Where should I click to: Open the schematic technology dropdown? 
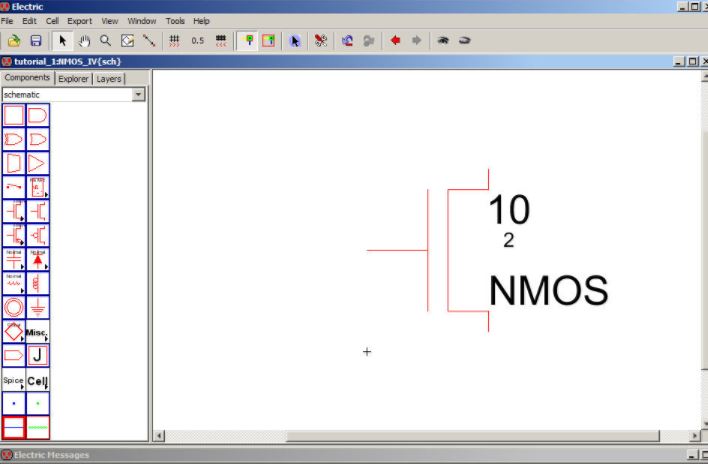(139, 95)
